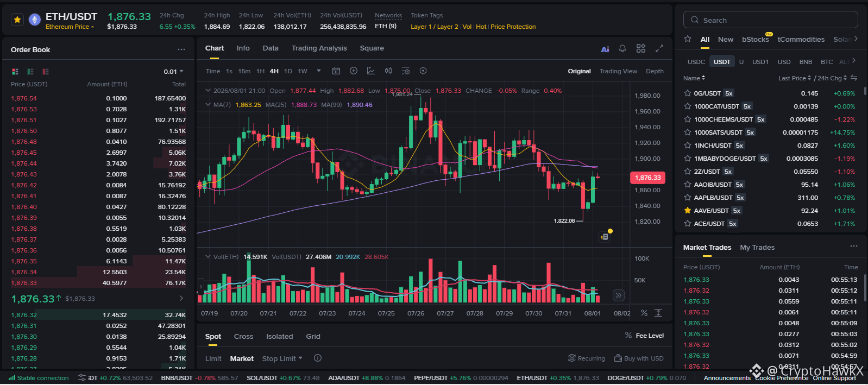Favorite the 1000CHEEMS/USDT pair star
Viewport: 868px width, 385px height.
tap(688, 119)
